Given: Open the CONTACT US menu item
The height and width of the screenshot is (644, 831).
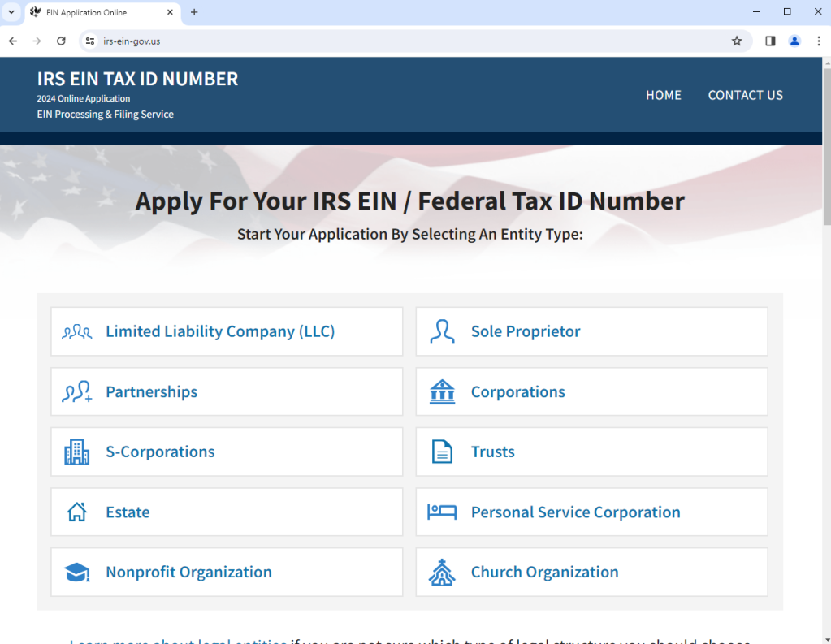Looking at the screenshot, I should pyautogui.click(x=745, y=95).
